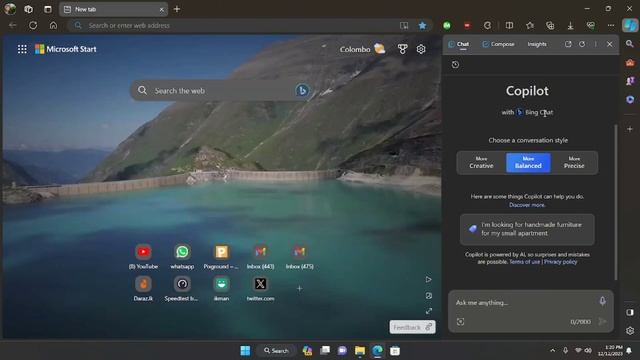The height and width of the screenshot is (360, 640).
Task: Open Colombo weather widget
Action: 362,49
